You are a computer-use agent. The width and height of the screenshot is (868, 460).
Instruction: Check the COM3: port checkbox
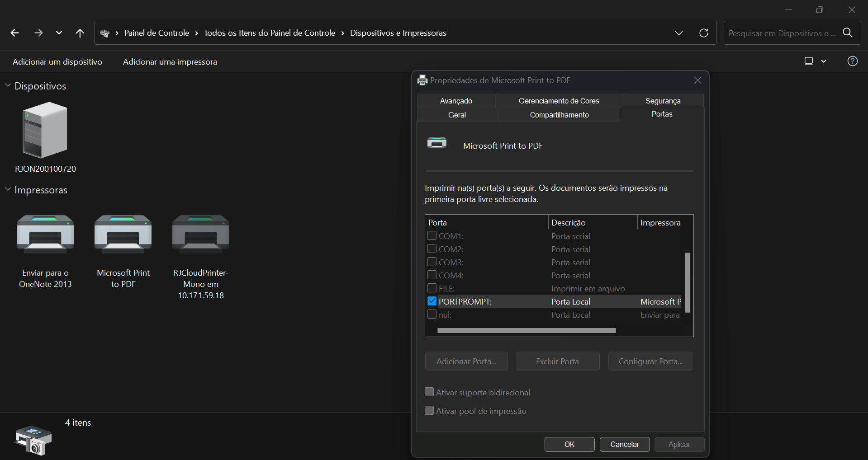point(432,262)
